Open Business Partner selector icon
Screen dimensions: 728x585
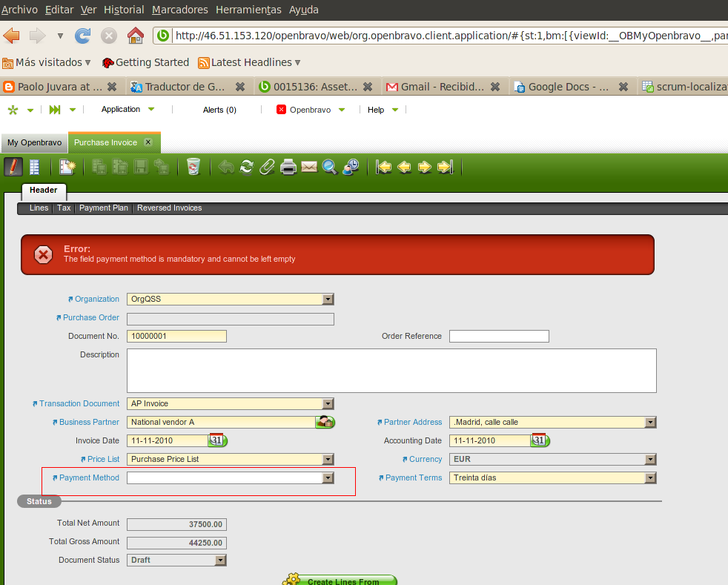point(325,422)
